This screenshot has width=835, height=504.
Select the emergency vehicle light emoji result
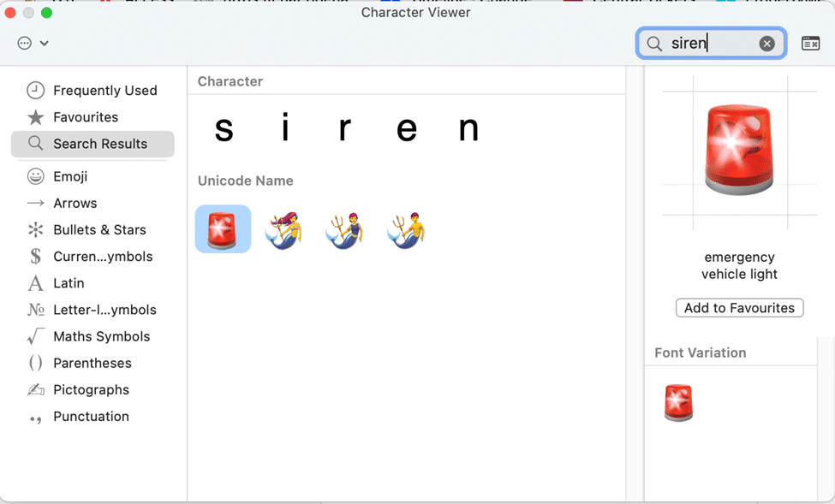tap(223, 227)
